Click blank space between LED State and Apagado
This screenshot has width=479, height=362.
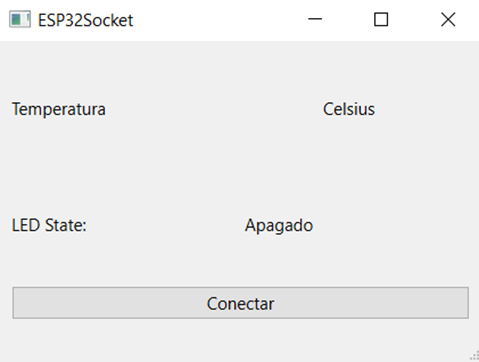click(x=165, y=225)
